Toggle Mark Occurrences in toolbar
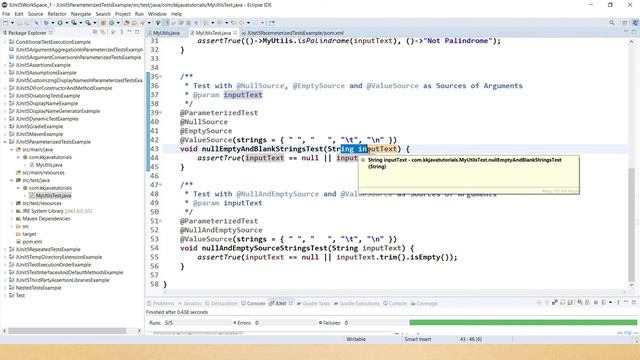This screenshot has height=360, width=640. tap(166, 23)
